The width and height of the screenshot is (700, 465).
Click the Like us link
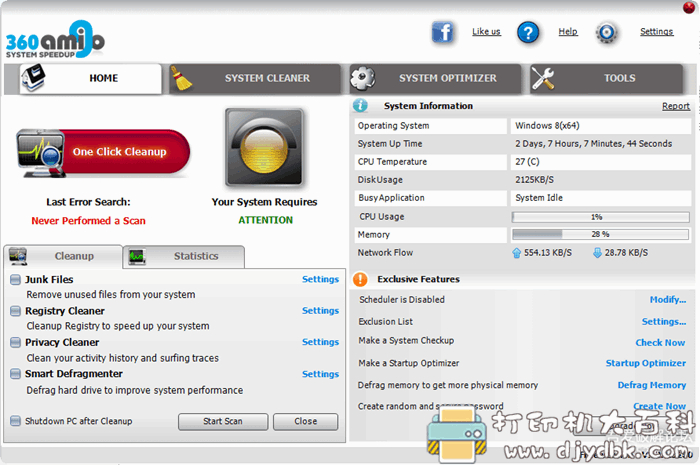(x=486, y=32)
